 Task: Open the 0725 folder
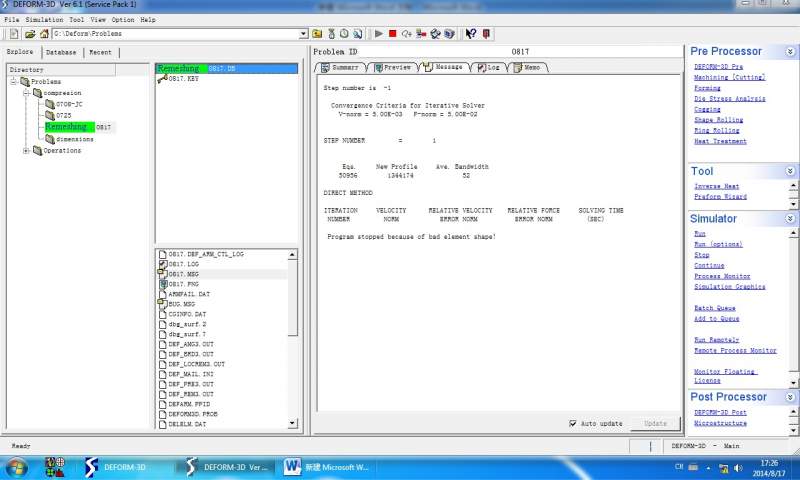(58, 116)
